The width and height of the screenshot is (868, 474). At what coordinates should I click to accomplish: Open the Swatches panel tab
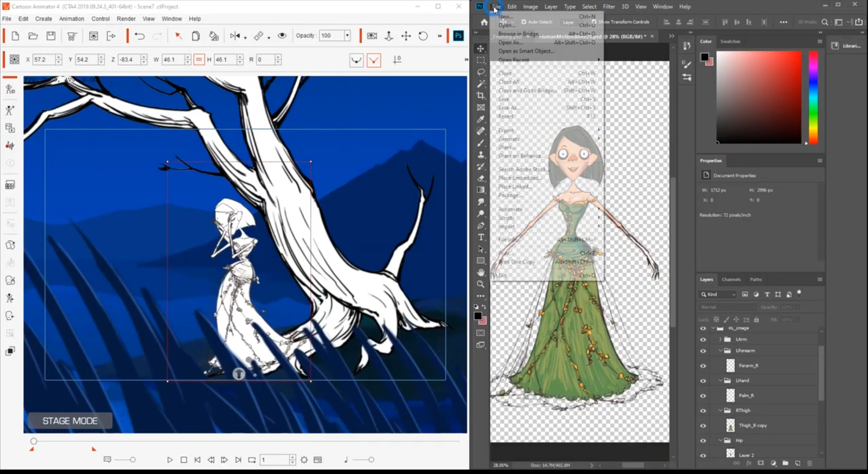(x=730, y=41)
